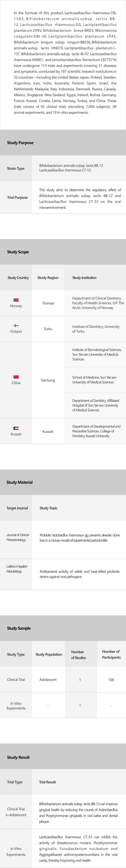Select the Tromsø region cell

coord(48,303)
